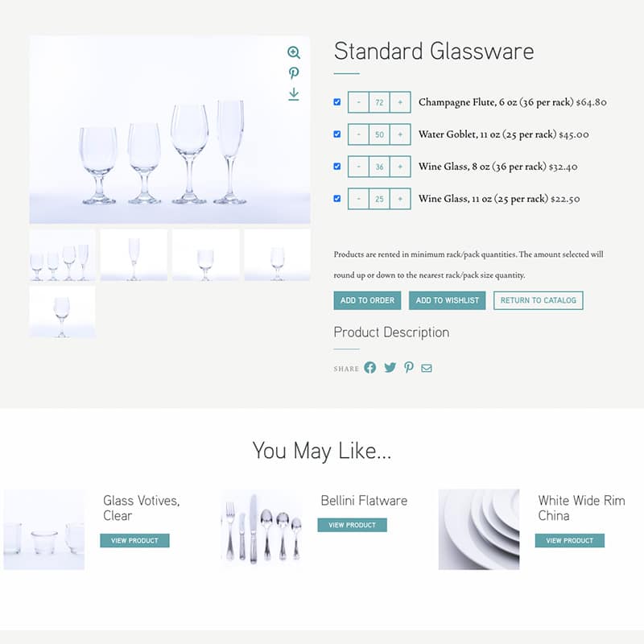Return to Catalog
The height and width of the screenshot is (644, 644).
pos(538,300)
